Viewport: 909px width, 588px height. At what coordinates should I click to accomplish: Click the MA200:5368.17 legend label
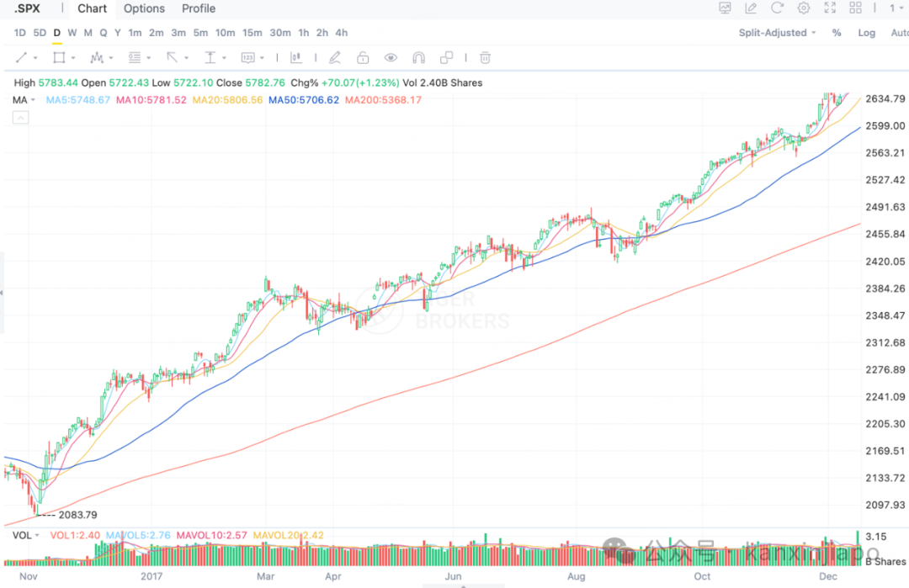pyautogui.click(x=383, y=99)
